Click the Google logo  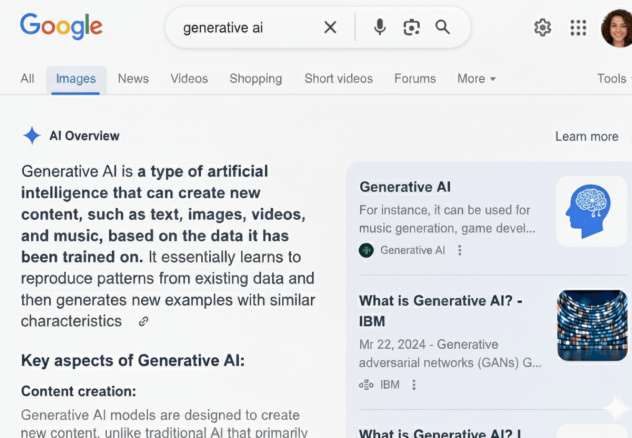pyautogui.click(x=61, y=26)
